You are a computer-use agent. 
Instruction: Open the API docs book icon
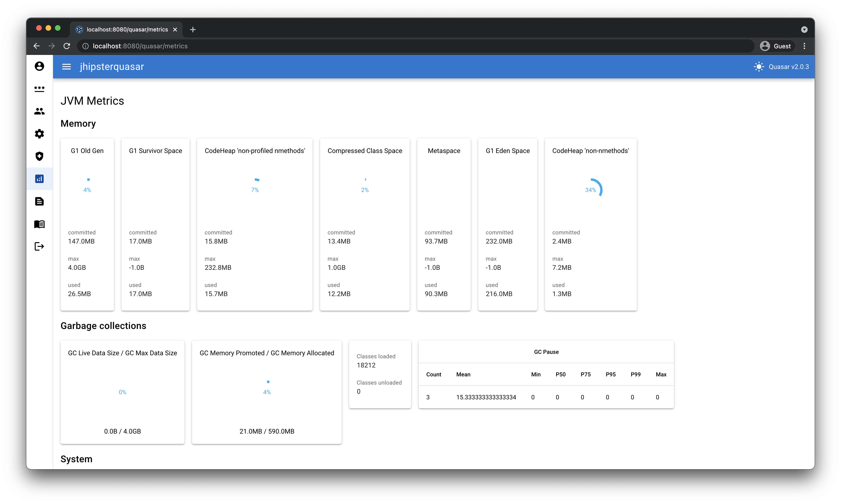click(39, 224)
